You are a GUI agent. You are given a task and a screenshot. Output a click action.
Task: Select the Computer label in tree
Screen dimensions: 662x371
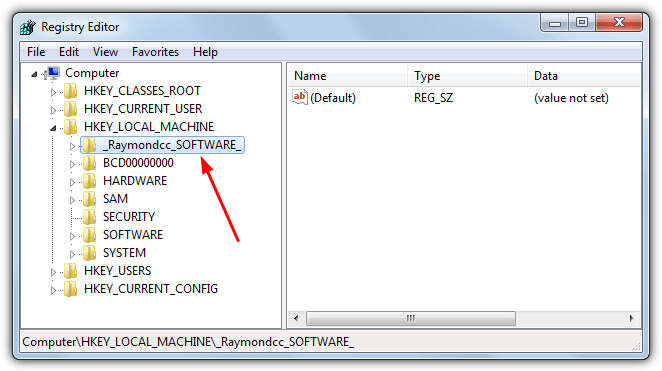pyautogui.click(x=92, y=73)
